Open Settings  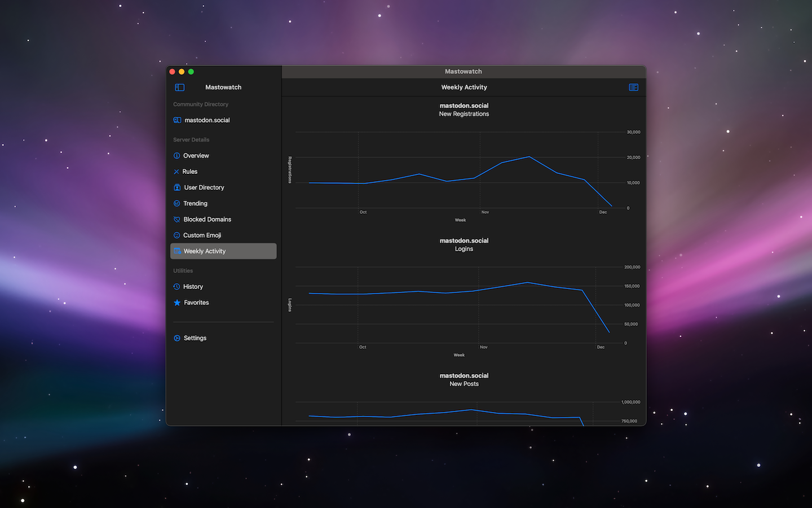(x=223, y=338)
